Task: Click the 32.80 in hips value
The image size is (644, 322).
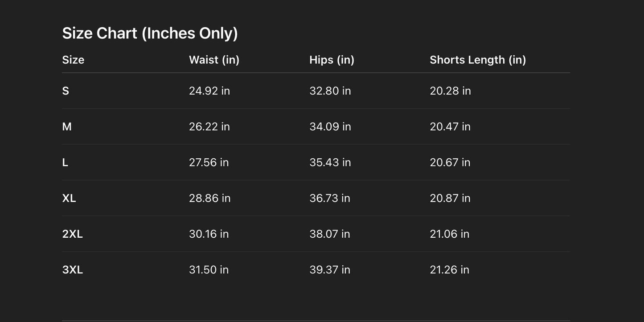Action: [x=330, y=91]
